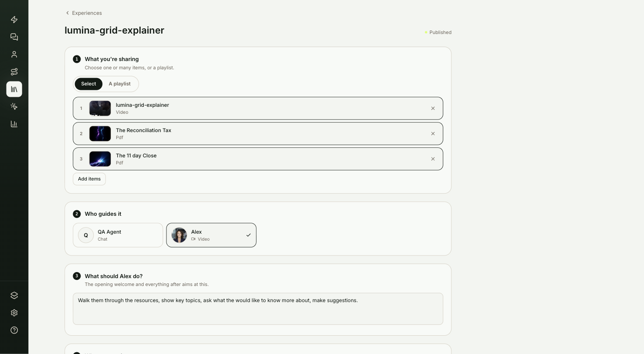
Task: Remove The 11 day Close item
Action: click(433, 159)
